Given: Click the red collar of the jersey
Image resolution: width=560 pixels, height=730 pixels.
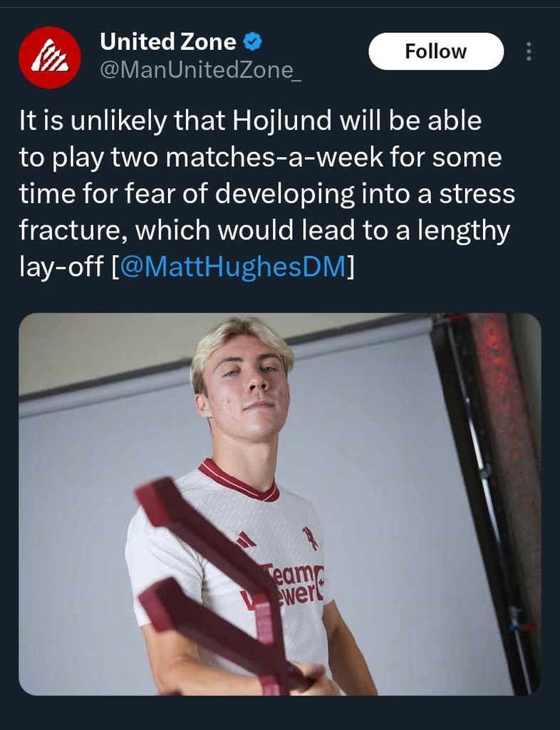Looking at the screenshot, I should coord(238,480).
